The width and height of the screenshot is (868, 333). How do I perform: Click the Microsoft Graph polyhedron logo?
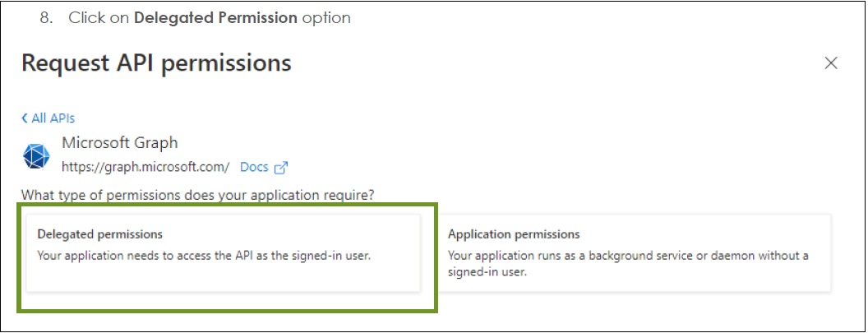pos(36,155)
